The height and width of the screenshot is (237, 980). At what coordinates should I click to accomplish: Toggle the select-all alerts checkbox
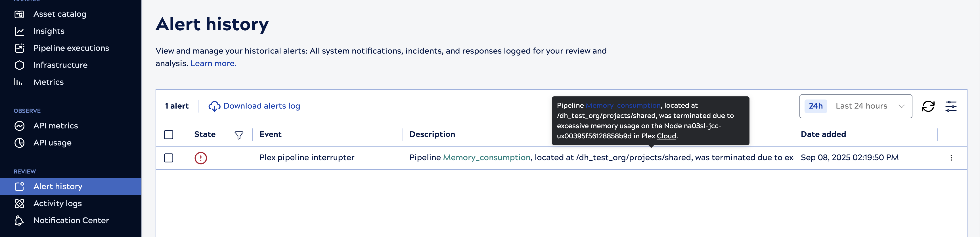coord(169,135)
